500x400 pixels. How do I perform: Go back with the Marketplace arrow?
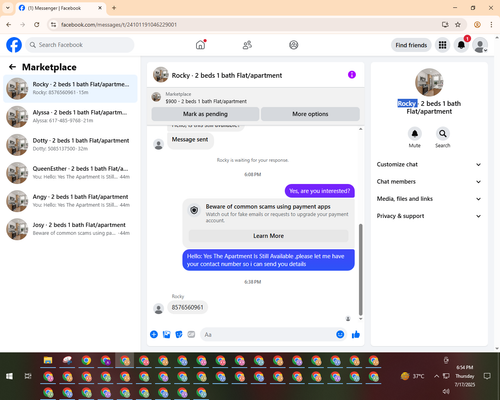pyautogui.click(x=12, y=67)
